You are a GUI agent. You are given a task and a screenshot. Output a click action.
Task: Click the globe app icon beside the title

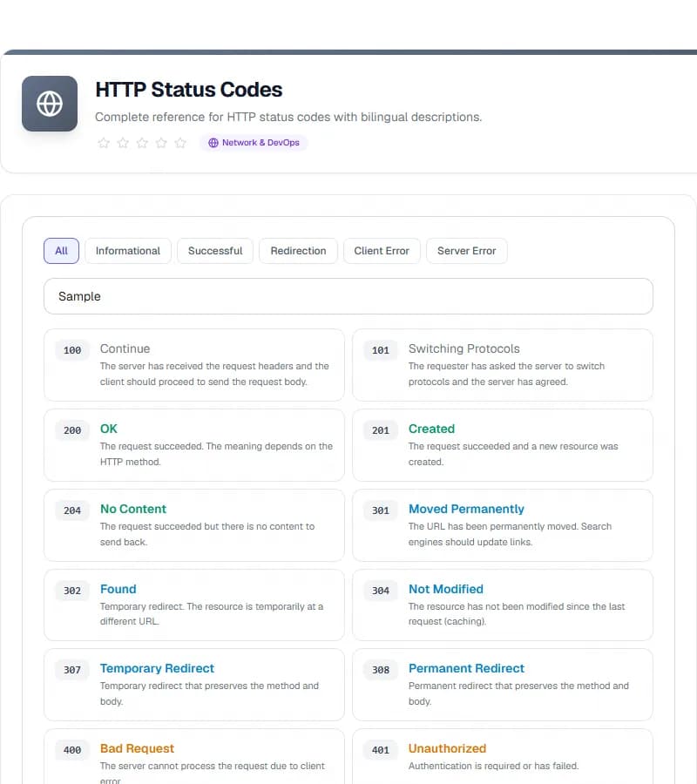tap(50, 104)
